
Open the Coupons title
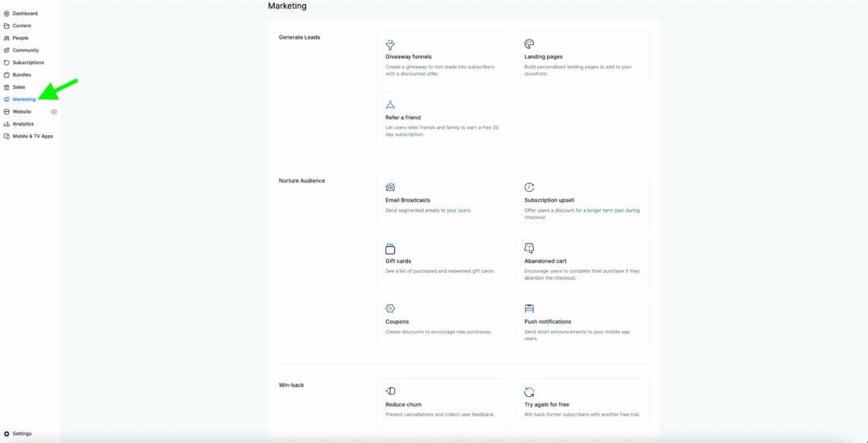[397, 322]
